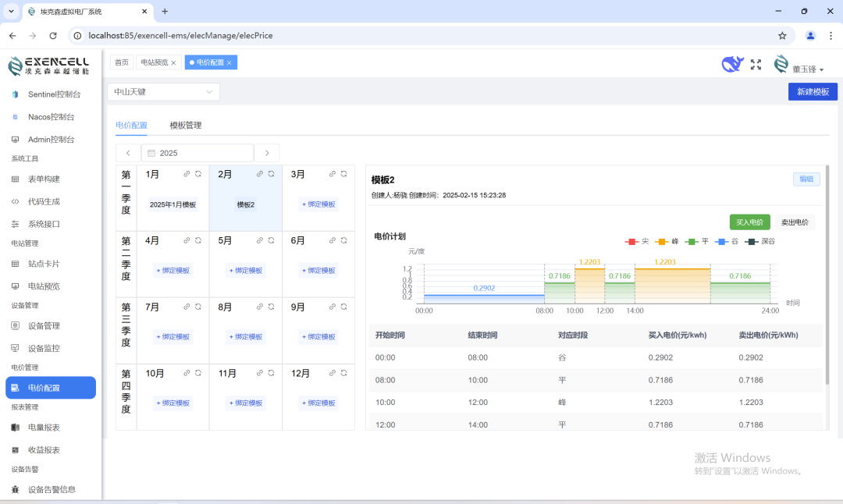
Task: Click the link icon for 1月
Action: point(187,174)
